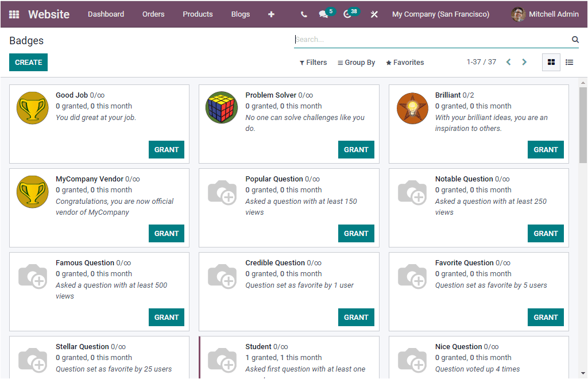This screenshot has height=379, width=588.
Task: Activate the kanban view toggle
Action: [x=551, y=62]
